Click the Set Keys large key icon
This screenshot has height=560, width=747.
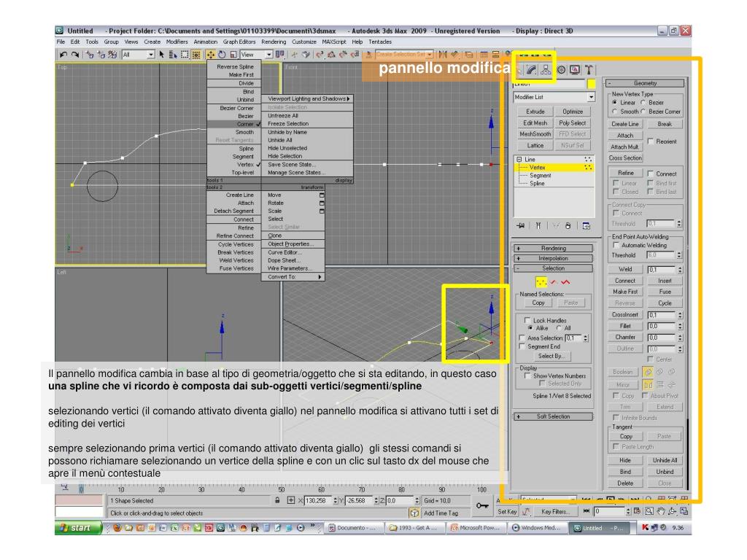(482, 505)
